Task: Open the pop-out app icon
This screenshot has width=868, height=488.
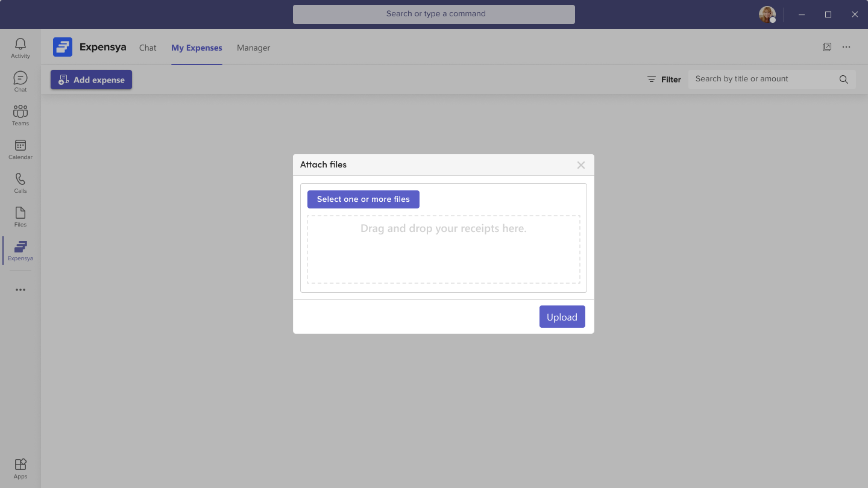Action: click(827, 47)
